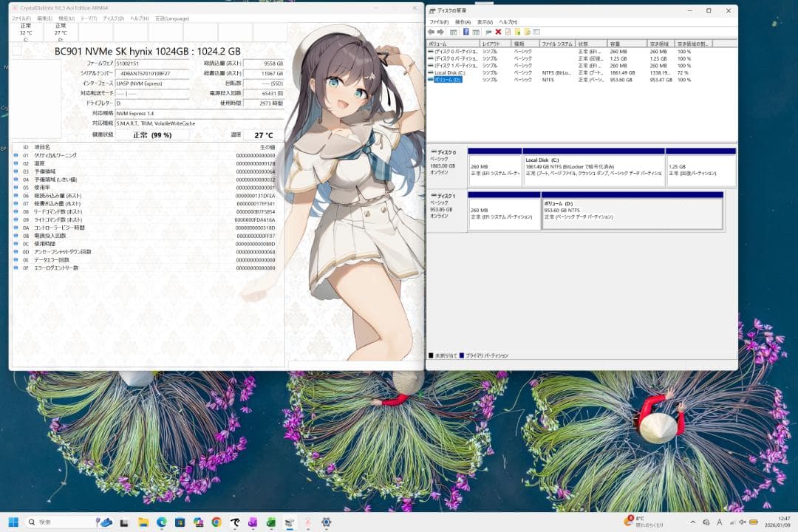Click the back arrow in Disk Management toolbar

(431, 32)
